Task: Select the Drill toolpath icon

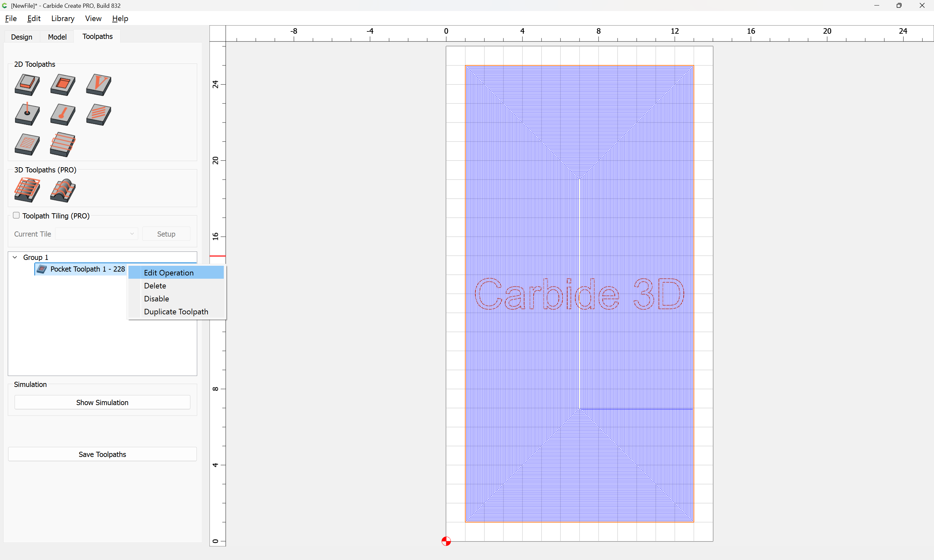Action: 27,114
